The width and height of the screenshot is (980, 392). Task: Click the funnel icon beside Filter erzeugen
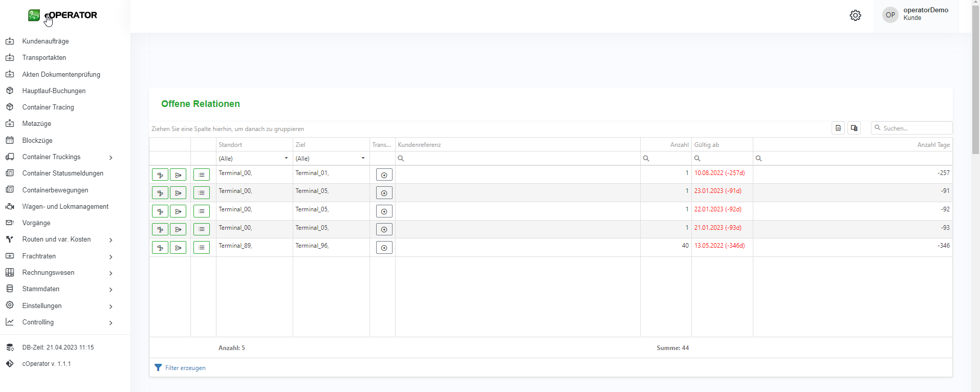coord(158,367)
